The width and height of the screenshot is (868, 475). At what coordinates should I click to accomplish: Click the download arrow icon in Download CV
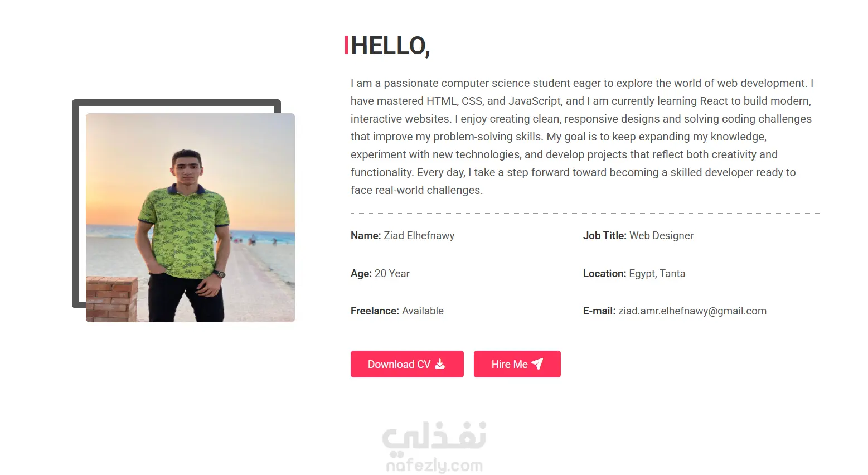pyautogui.click(x=440, y=364)
